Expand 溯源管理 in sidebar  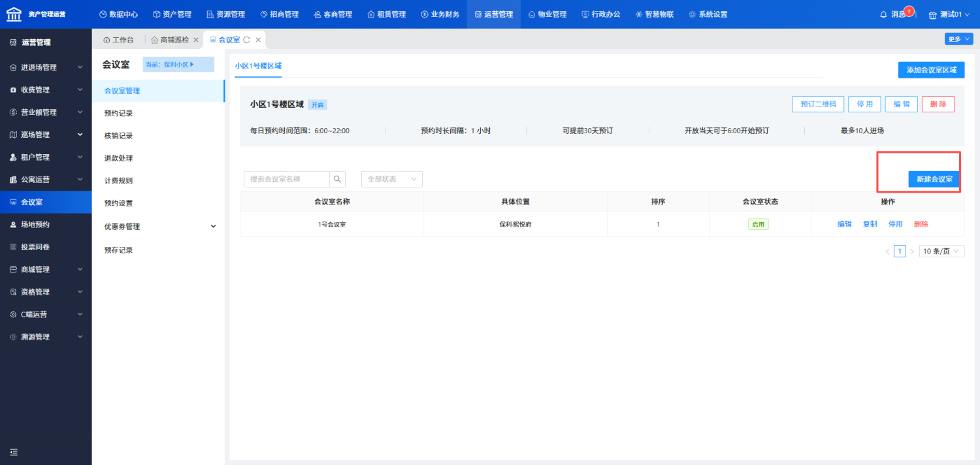pos(46,337)
